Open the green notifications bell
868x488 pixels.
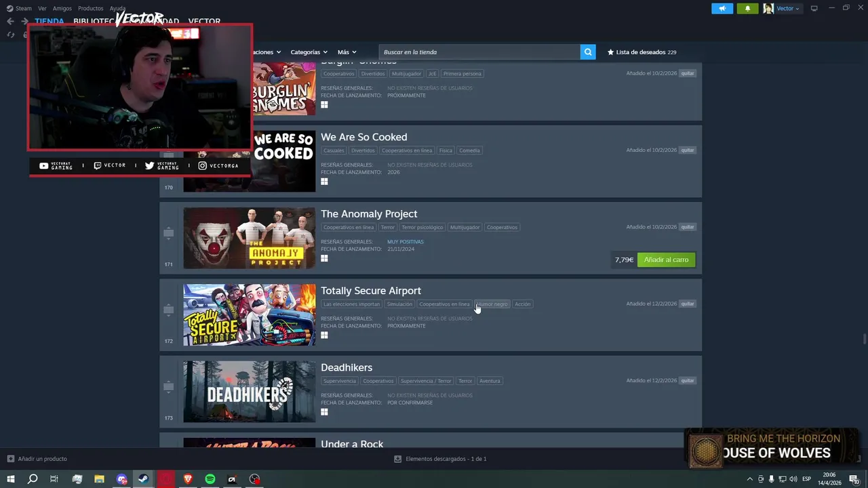coord(747,8)
